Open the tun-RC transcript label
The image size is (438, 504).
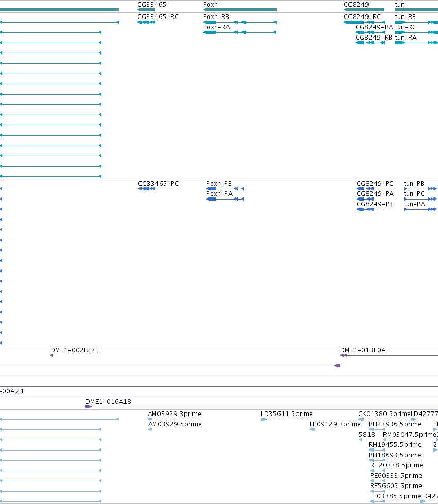[x=406, y=27]
